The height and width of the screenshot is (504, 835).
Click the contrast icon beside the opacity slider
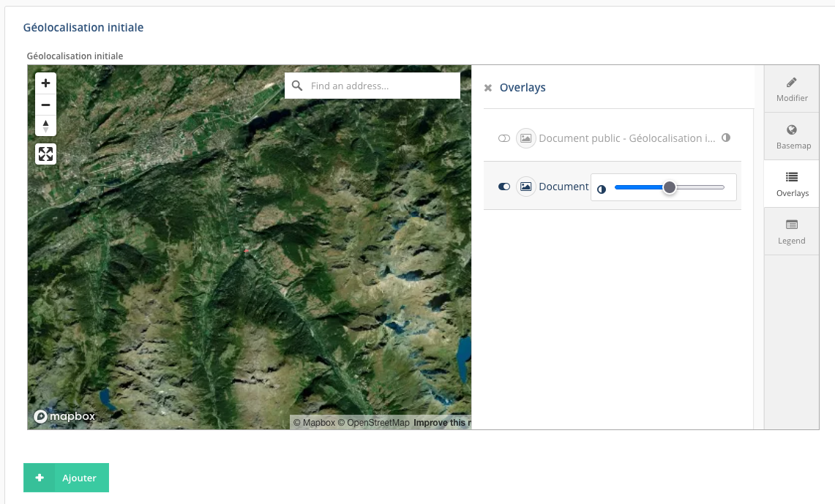click(602, 189)
